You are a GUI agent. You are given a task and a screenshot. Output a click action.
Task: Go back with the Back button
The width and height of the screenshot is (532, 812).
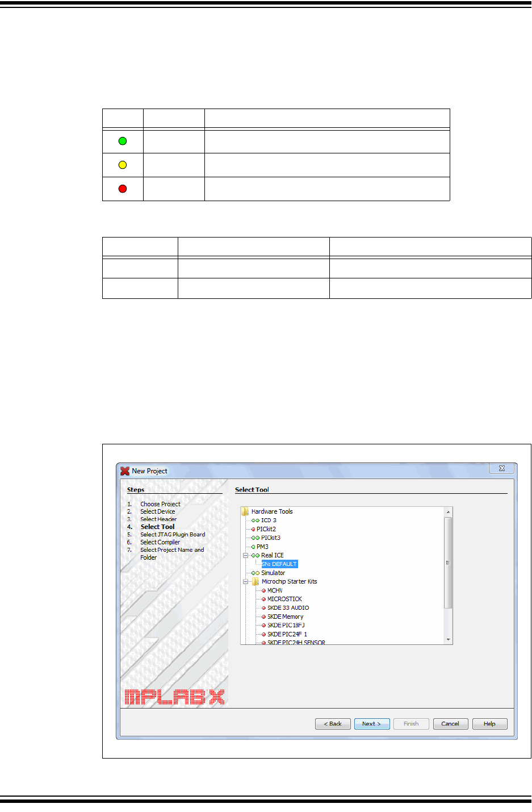pos(333,724)
